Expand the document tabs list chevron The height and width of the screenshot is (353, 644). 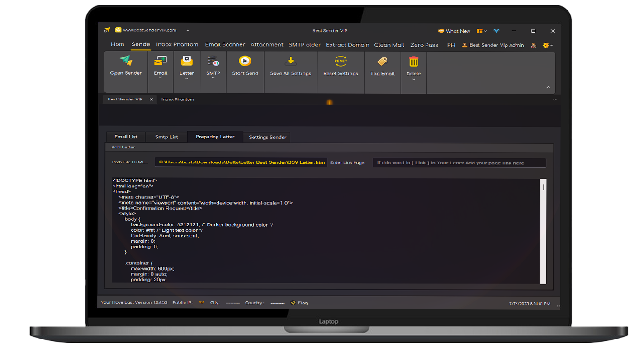[x=555, y=99]
